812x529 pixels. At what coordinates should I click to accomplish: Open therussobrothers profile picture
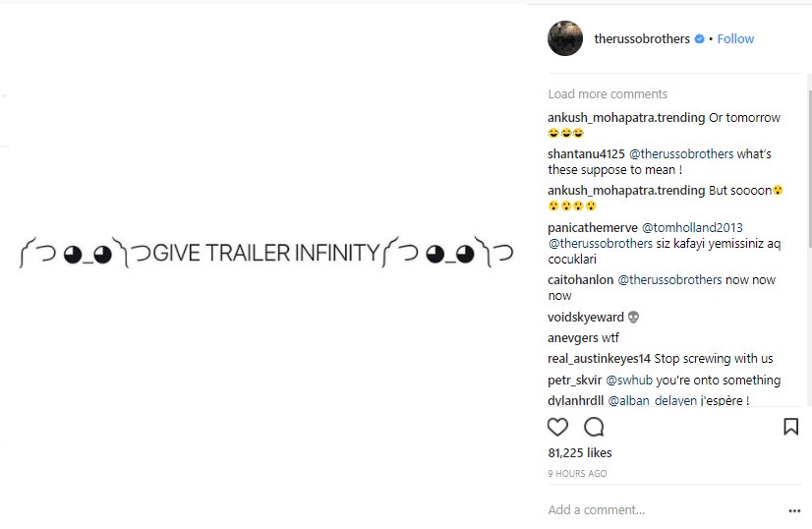(565, 38)
